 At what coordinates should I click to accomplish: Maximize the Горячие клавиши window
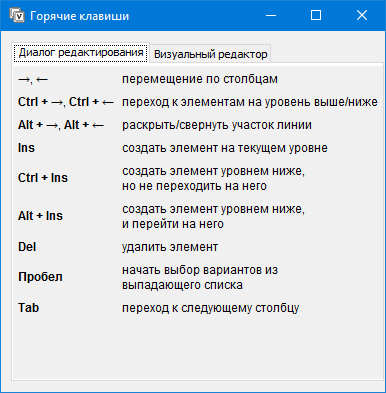pyautogui.click(x=316, y=15)
